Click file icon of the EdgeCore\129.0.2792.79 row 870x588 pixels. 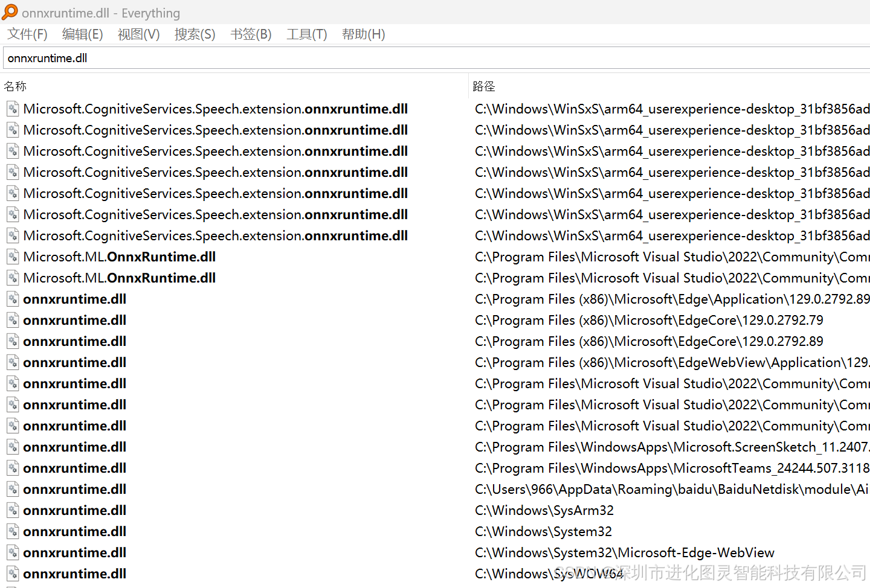[13, 320]
